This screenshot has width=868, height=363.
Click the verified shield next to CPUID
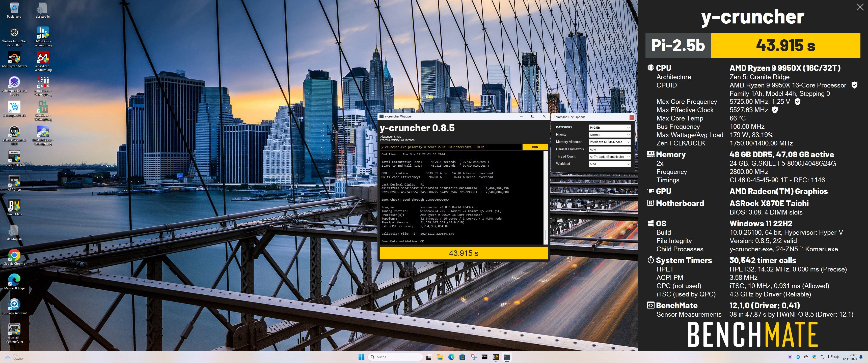854,85
